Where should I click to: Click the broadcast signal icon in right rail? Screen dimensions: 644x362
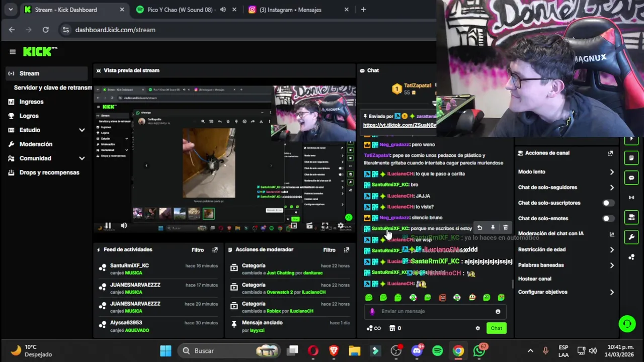631,197
